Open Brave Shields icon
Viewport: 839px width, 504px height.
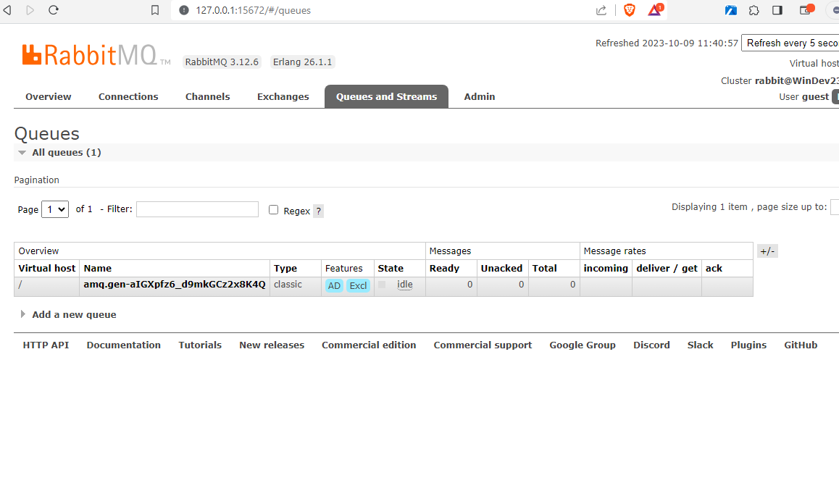coord(629,10)
